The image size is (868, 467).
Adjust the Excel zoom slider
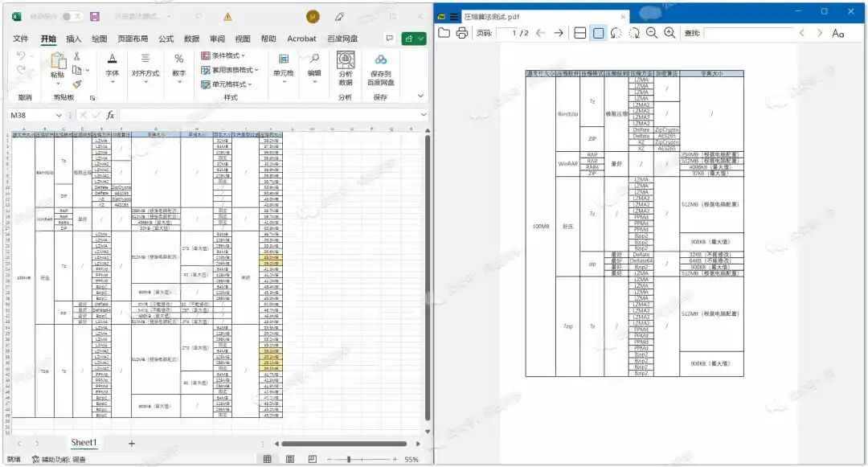pos(349,459)
